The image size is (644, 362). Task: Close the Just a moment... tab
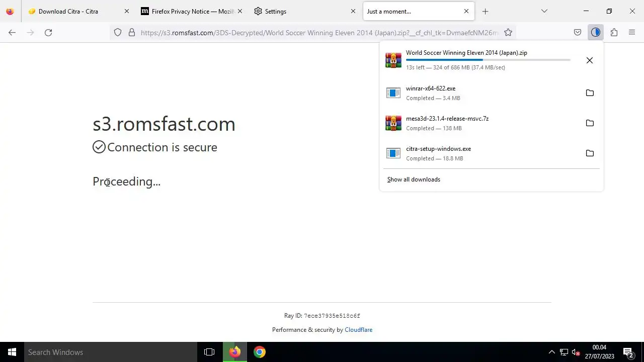(x=466, y=11)
